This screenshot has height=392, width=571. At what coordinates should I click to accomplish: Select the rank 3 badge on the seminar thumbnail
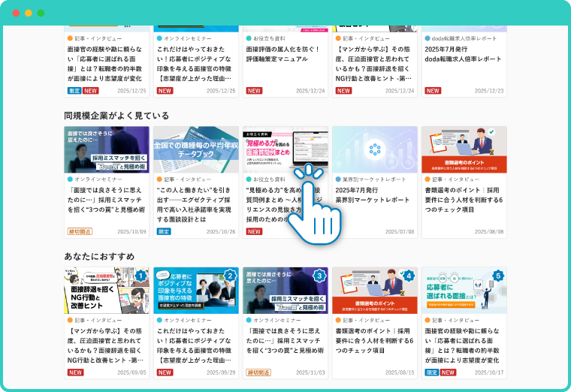point(320,276)
